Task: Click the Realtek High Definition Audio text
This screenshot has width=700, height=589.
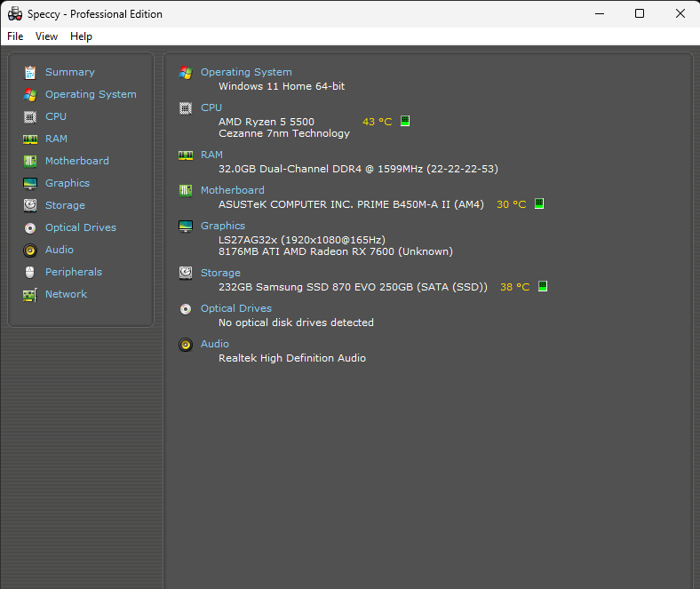Action: click(x=292, y=358)
